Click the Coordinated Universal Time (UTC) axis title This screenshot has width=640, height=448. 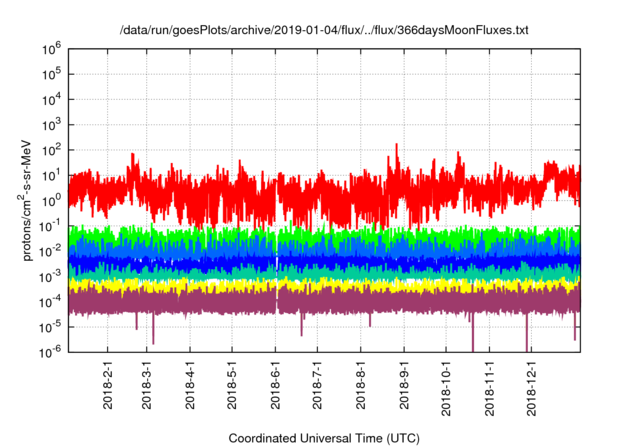click(x=324, y=438)
